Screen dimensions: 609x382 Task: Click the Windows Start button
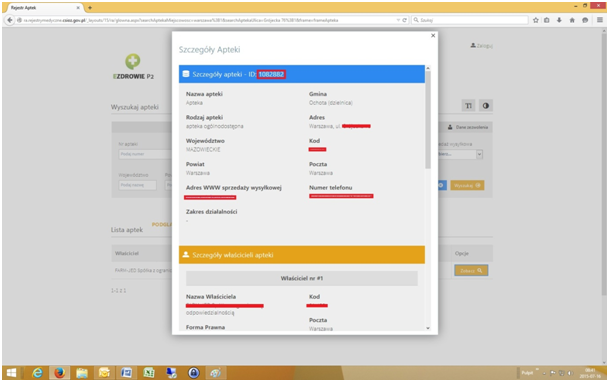tap(11, 373)
